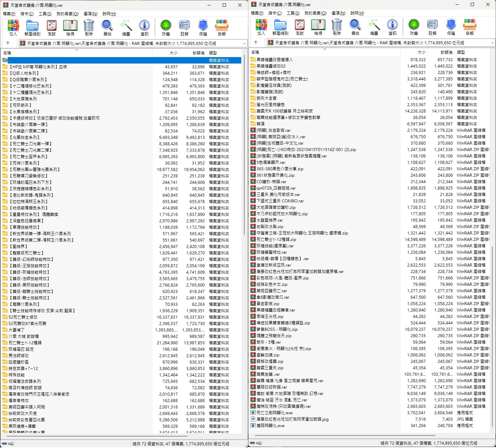
Task: Click the 檢視 (View) icon in right window
Action: 318,27
